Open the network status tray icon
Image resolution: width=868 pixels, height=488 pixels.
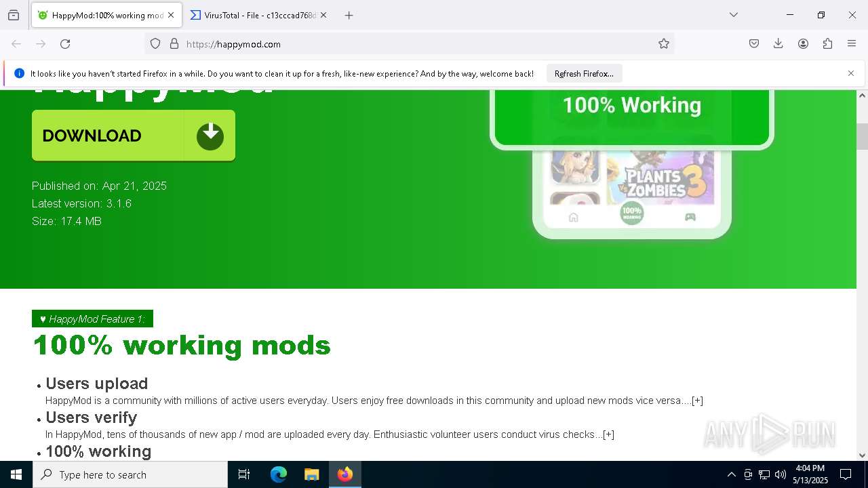(x=764, y=474)
